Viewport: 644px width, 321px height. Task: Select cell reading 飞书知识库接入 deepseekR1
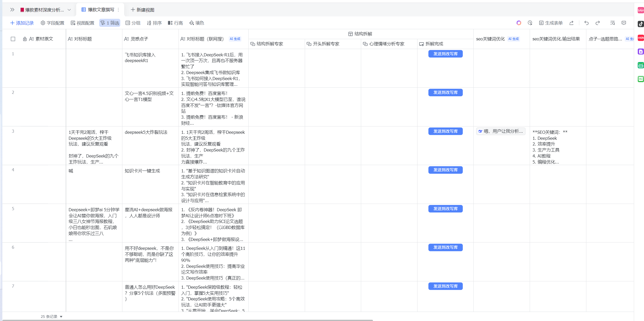coord(150,68)
